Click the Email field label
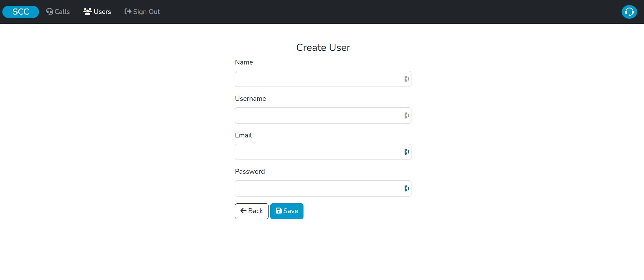The height and width of the screenshot is (280, 644). 243,135
